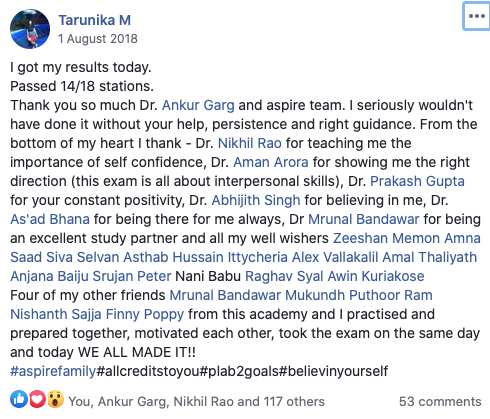Open the three-dots post options menu
The width and height of the screenshot is (490, 419).
476,16
